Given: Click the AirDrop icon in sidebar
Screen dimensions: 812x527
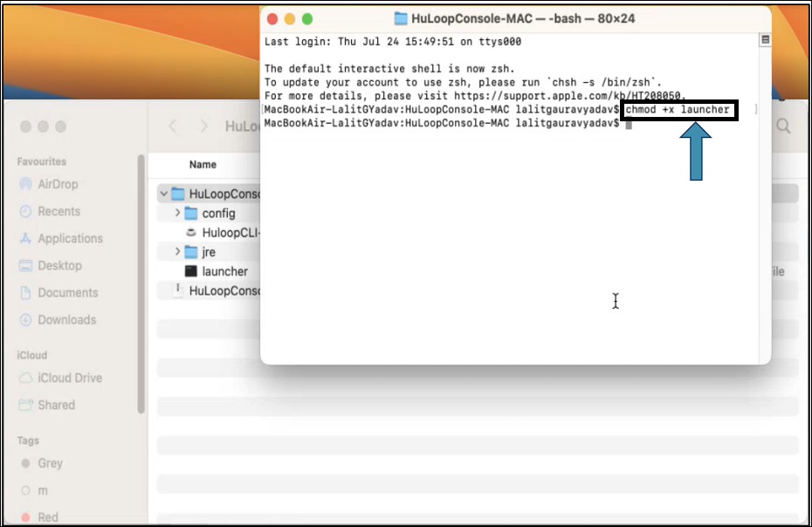Looking at the screenshot, I should click(x=25, y=185).
